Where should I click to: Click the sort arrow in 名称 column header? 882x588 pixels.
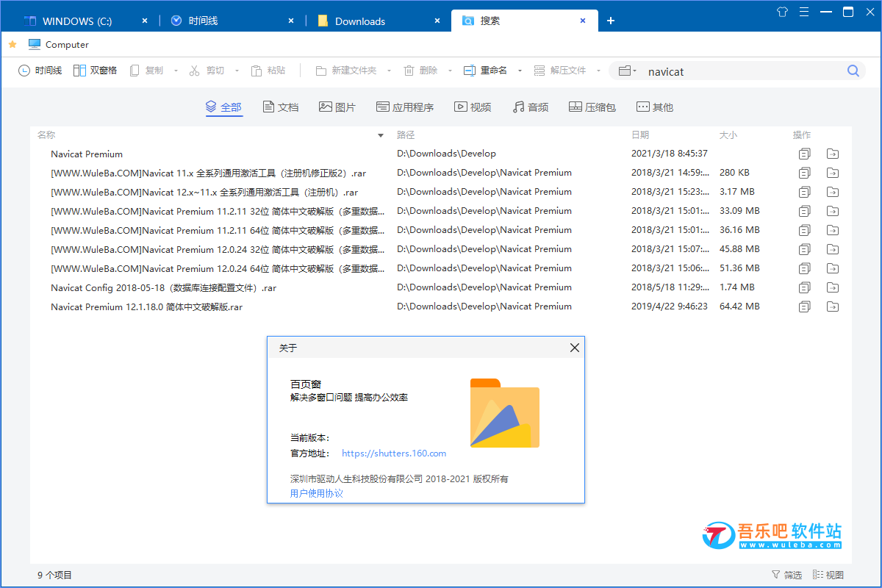coord(381,135)
